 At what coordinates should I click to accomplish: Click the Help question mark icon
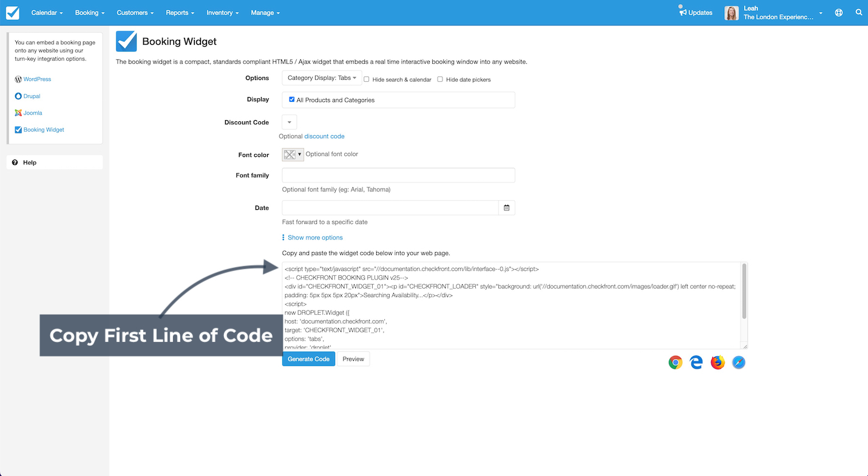[15, 163]
